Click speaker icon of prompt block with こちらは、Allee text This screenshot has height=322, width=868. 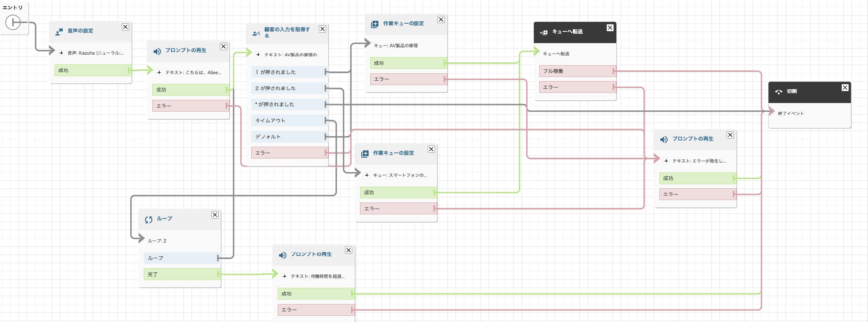(157, 51)
